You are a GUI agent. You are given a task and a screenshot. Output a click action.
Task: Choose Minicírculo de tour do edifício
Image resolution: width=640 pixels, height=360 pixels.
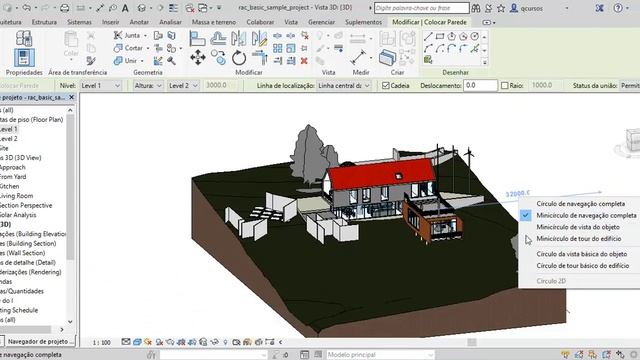tap(579, 239)
